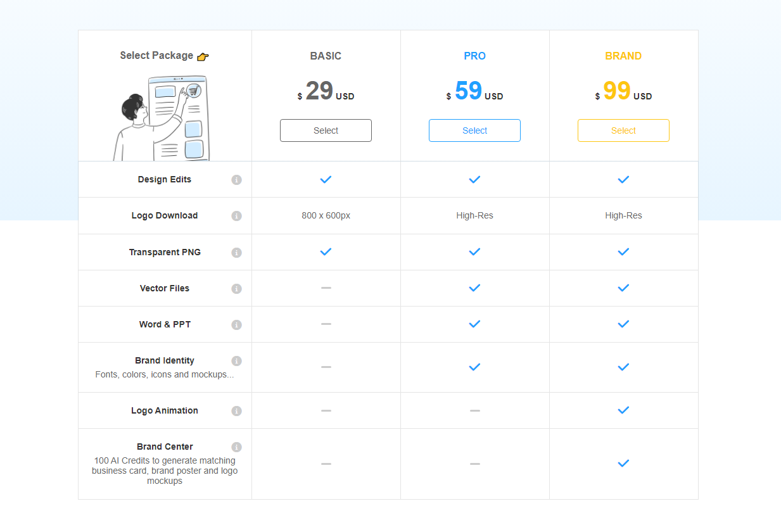The height and width of the screenshot is (532, 781).
Task: Click the $29 USD price
Action: coord(326,91)
